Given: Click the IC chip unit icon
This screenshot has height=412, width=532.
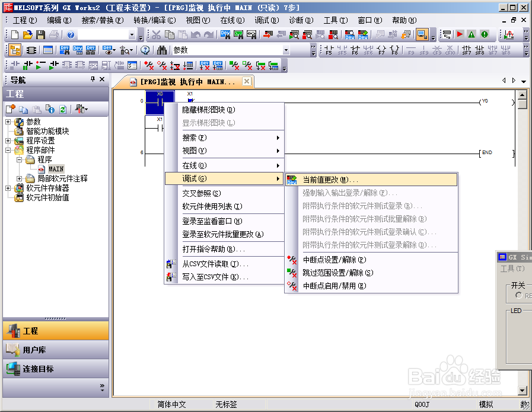Looking at the screenshot, I should (x=31, y=50).
